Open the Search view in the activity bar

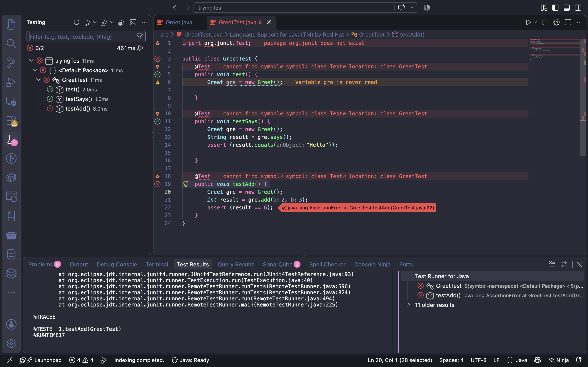(x=11, y=44)
